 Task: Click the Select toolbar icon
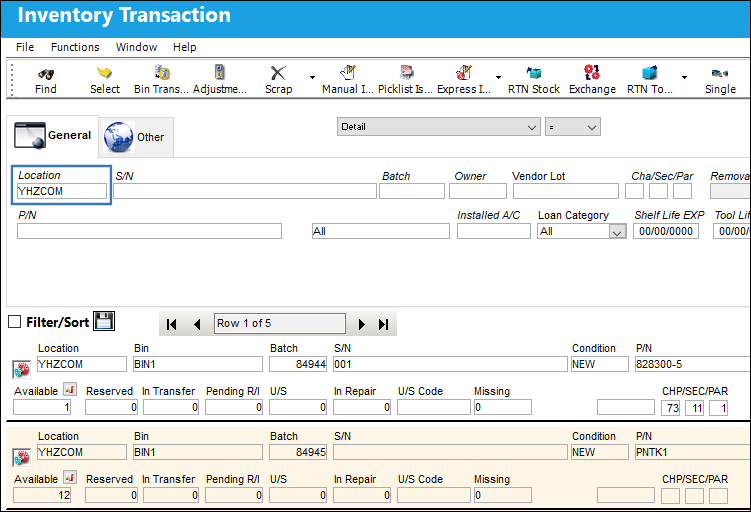coord(104,73)
